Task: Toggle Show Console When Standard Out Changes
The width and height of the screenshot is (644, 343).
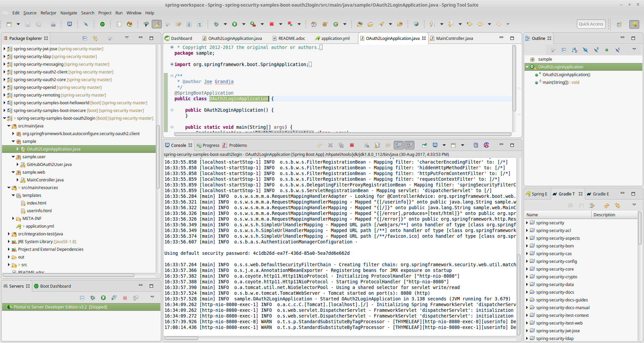Action: coord(399,145)
